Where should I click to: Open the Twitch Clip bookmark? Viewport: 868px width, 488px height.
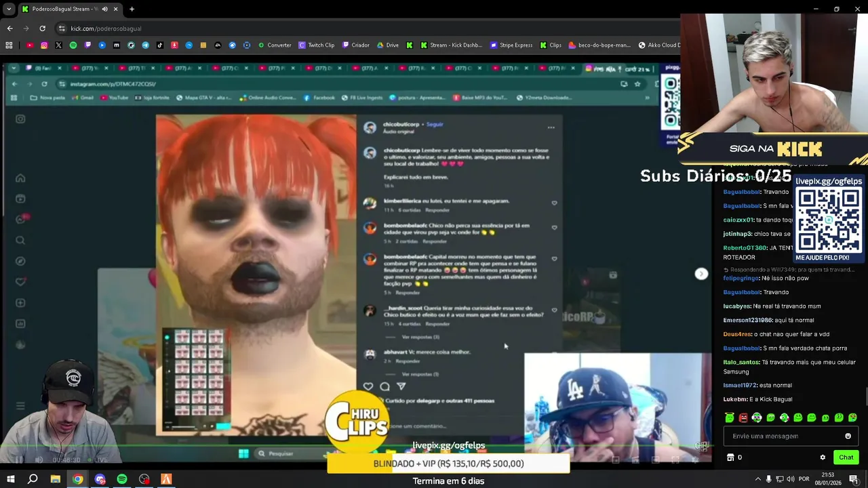pos(317,45)
